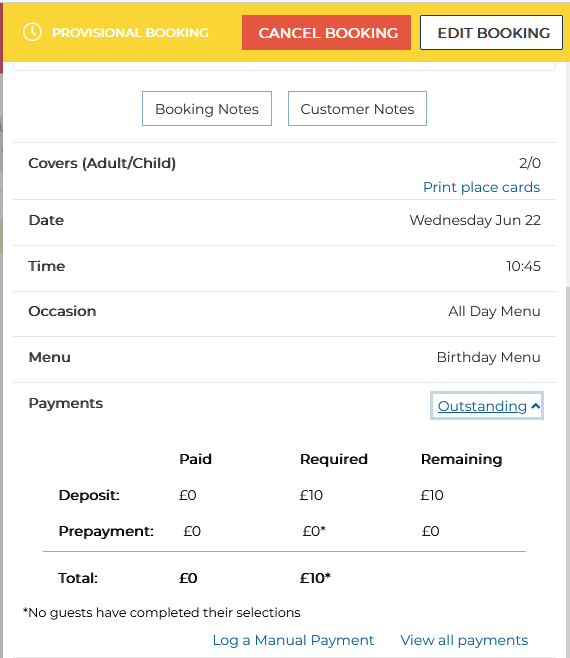Collapse payments using the Outstanding chevron arrow

tap(535, 406)
